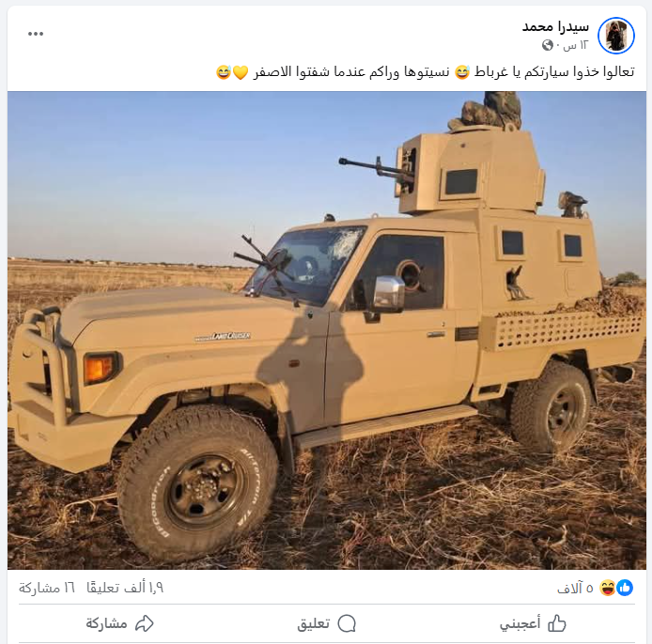Open the blue like reaction badge
The width and height of the screenshot is (652, 644).
[625, 588]
